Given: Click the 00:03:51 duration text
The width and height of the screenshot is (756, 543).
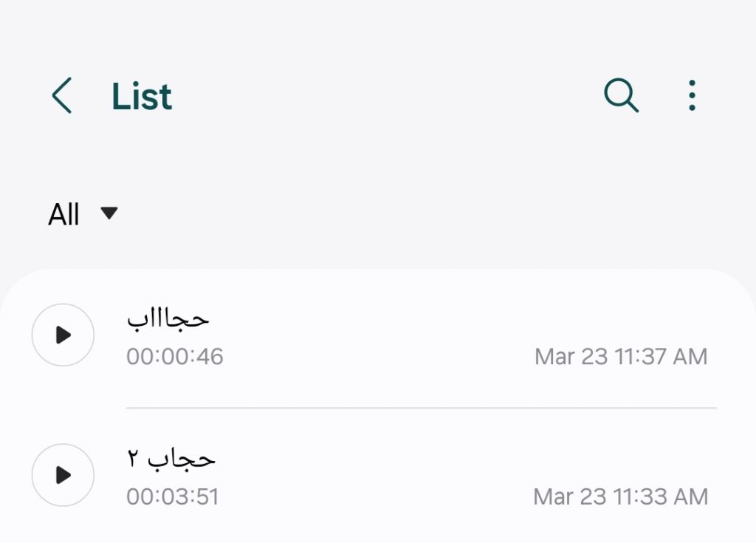Looking at the screenshot, I should pyautogui.click(x=173, y=496).
